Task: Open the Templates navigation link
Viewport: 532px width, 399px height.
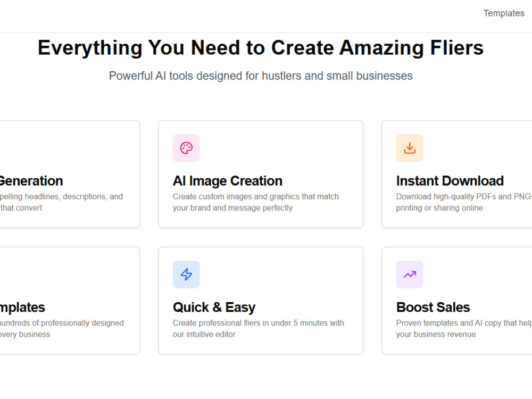Action: pyautogui.click(x=503, y=13)
